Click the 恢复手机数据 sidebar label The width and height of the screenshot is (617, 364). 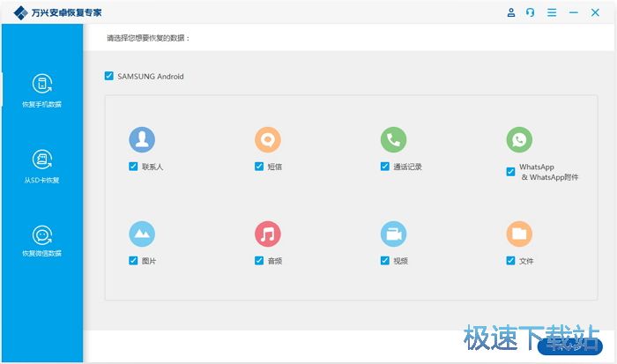(41, 104)
